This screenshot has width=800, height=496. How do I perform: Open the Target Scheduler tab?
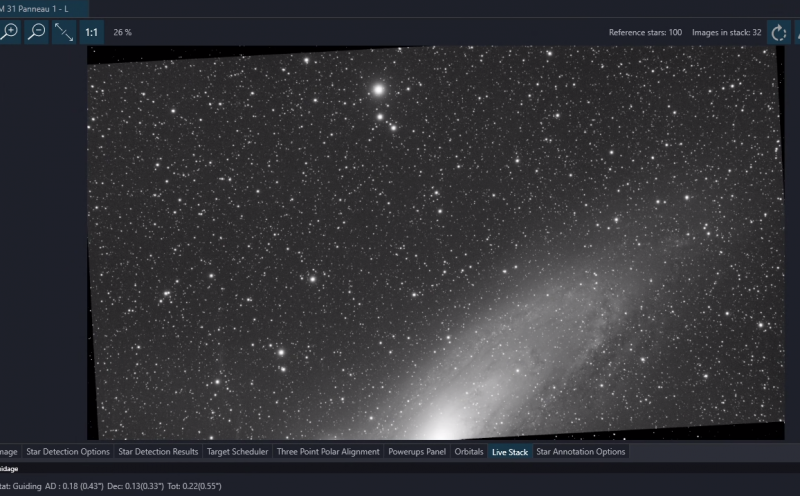[x=237, y=452]
